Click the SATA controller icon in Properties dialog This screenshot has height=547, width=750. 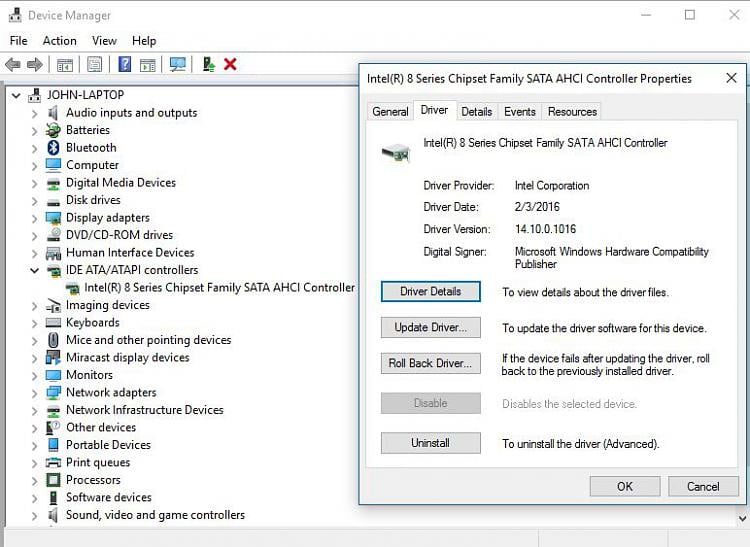(396, 153)
